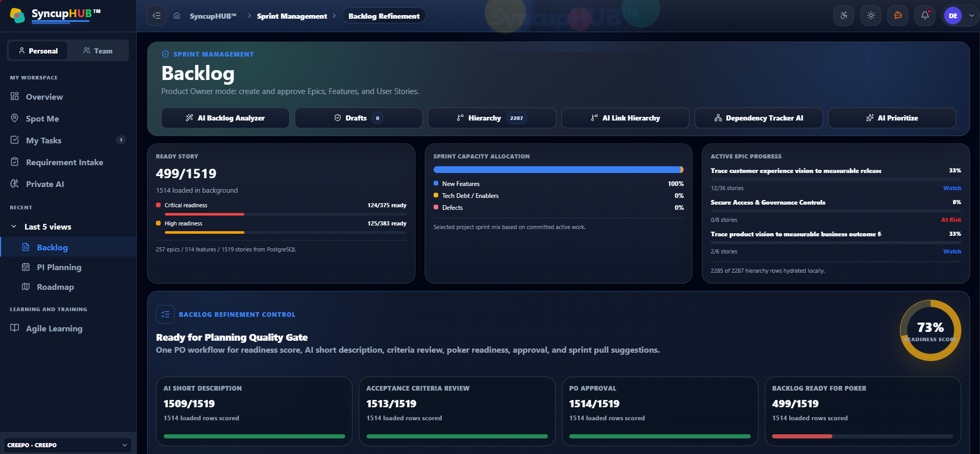Click the Roadmap map icon
The height and width of the screenshot is (454, 980).
[25, 286]
